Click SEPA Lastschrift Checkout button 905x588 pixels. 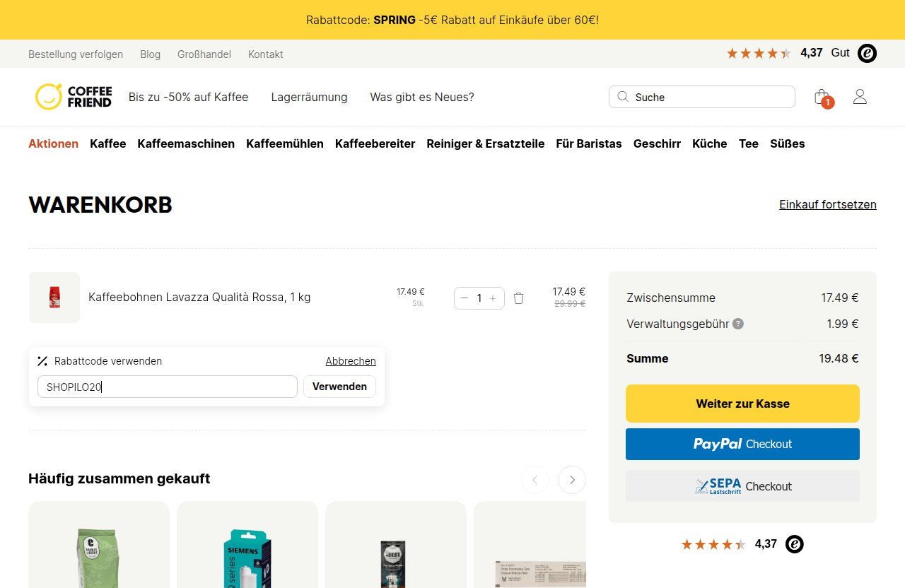point(742,486)
